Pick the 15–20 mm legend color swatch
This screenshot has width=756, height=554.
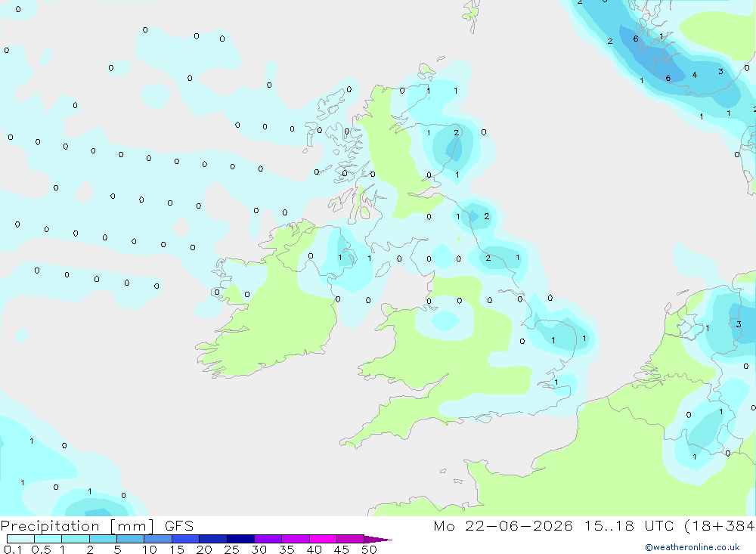[185, 539]
